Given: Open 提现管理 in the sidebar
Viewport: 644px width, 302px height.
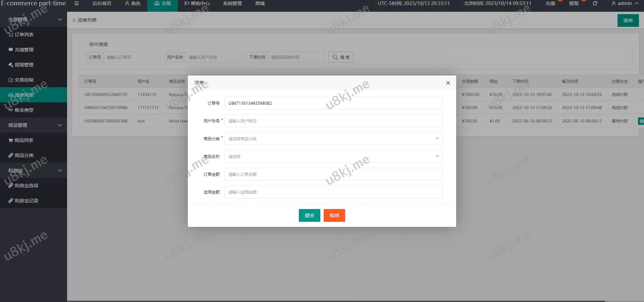Looking at the screenshot, I should coord(24,65).
